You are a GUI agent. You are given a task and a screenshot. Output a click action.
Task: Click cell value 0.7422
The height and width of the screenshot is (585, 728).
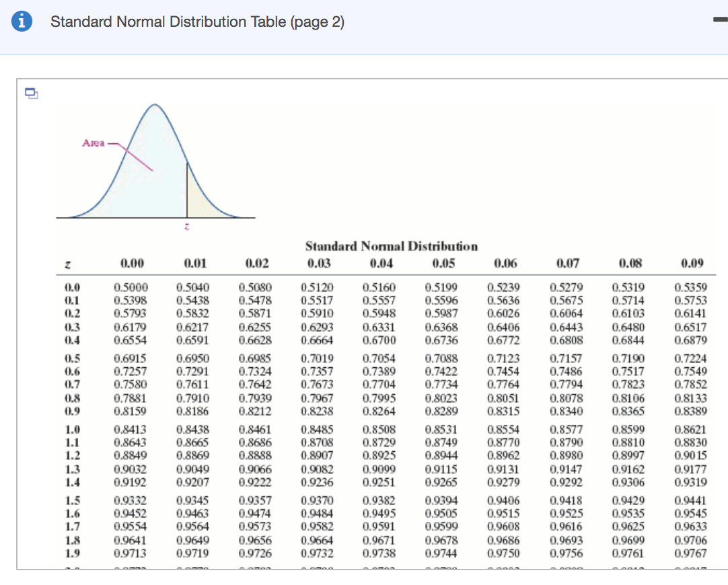tap(441, 372)
